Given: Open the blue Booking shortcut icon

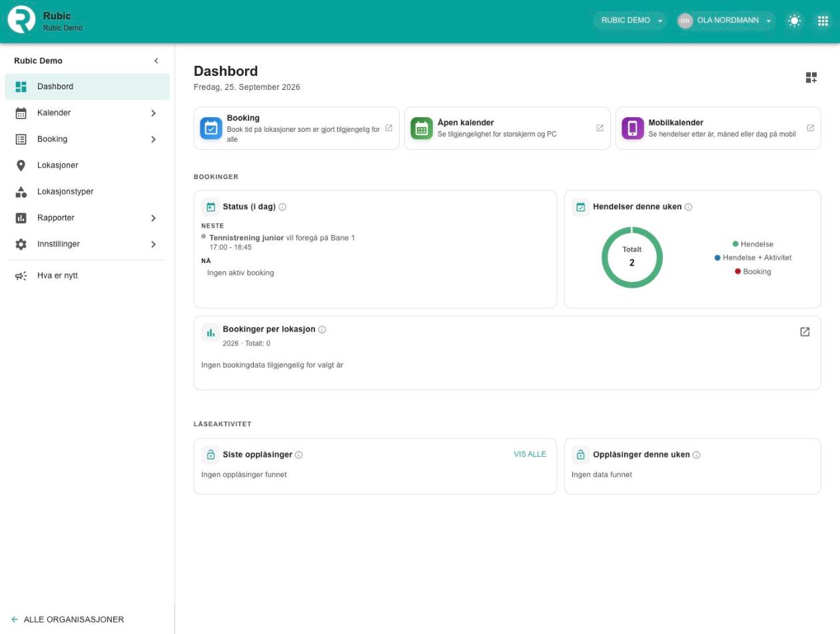Looking at the screenshot, I should pos(211,128).
